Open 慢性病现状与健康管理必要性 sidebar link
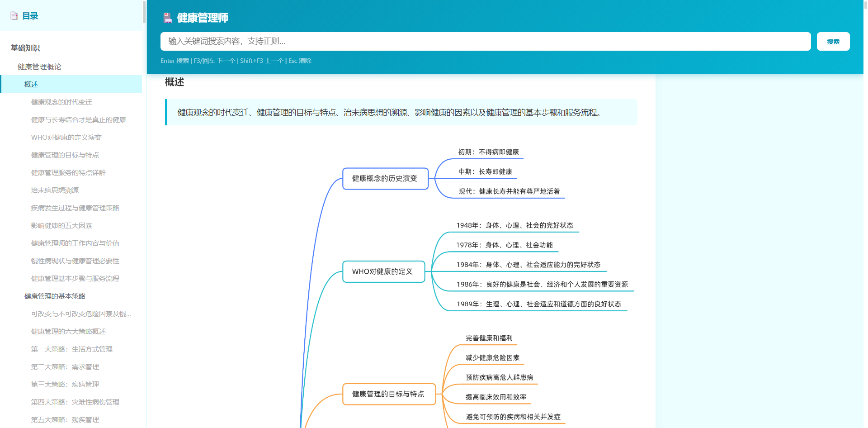This screenshot has height=428, width=868. 75,261
